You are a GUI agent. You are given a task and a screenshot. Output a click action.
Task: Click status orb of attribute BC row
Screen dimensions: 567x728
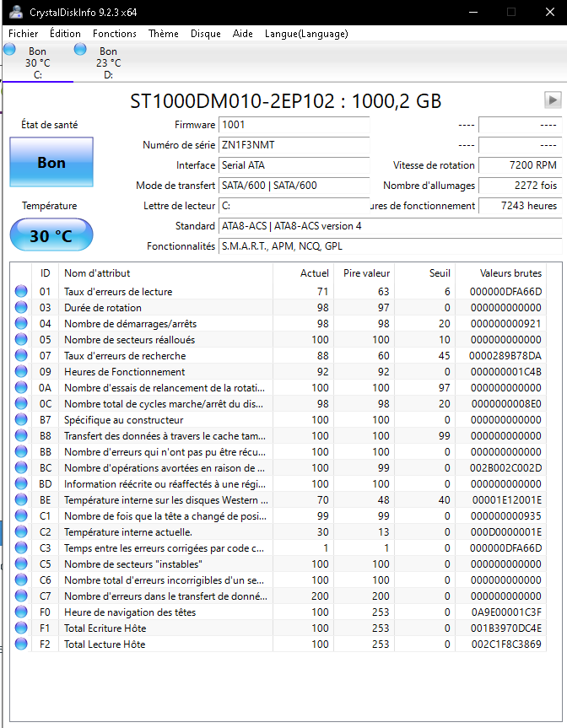pyautogui.click(x=21, y=467)
